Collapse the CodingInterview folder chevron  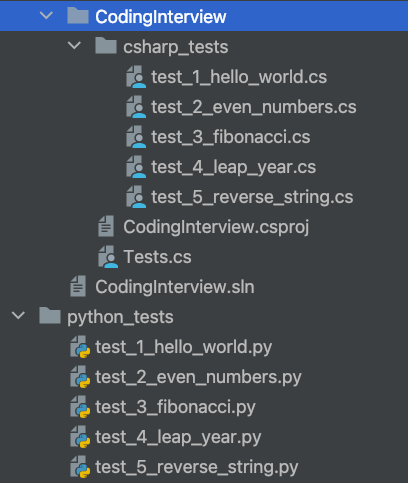[x=46, y=15]
